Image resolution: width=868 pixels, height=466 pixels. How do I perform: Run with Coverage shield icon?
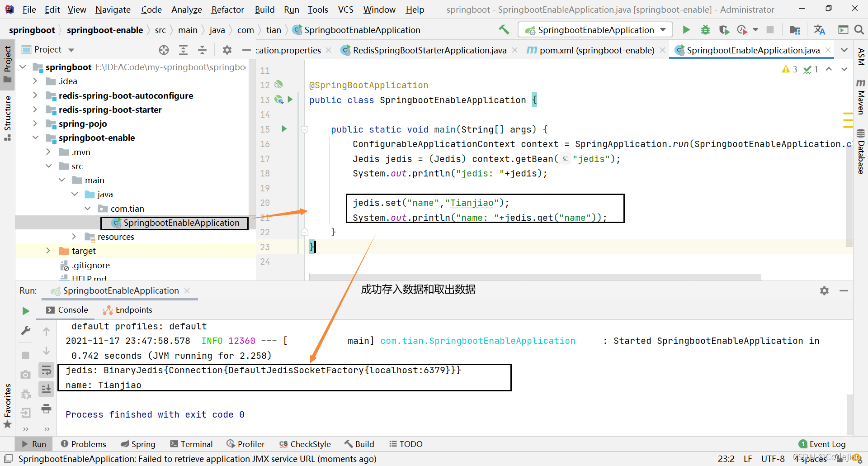pyautogui.click(x=724, y=30)
